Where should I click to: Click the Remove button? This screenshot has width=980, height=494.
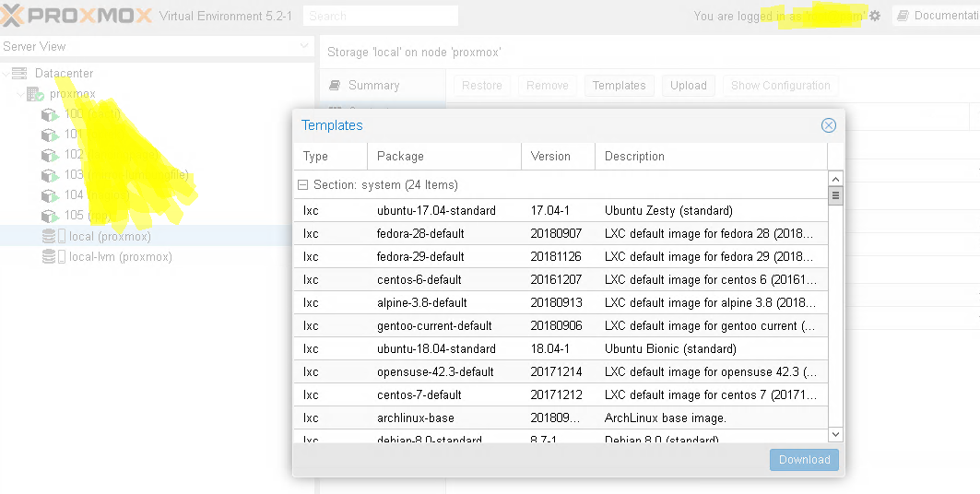548,86
